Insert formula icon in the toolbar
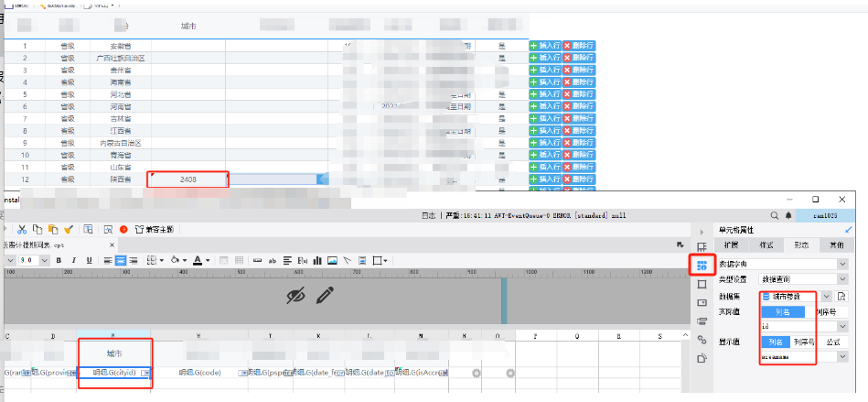This screenshot has height=402, width=868. pyautogui.click(x=302, y=260)
